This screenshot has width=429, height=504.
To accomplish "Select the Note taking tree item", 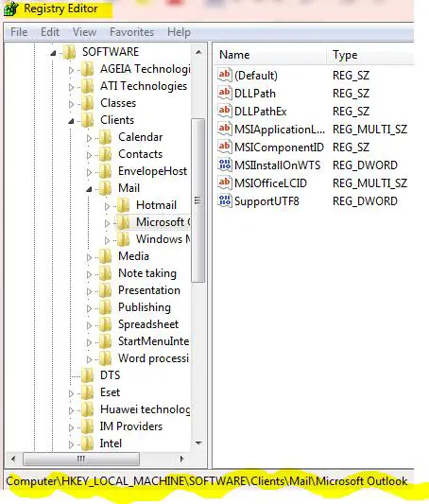I will pyautogui.click(x=147, y=273).
